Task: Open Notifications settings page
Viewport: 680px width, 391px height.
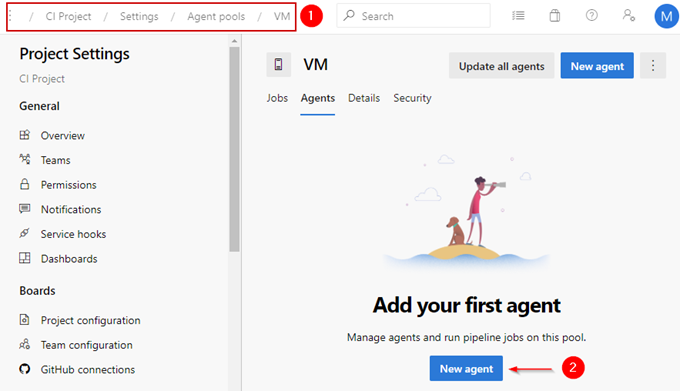Action: click(x=71, y=210)
